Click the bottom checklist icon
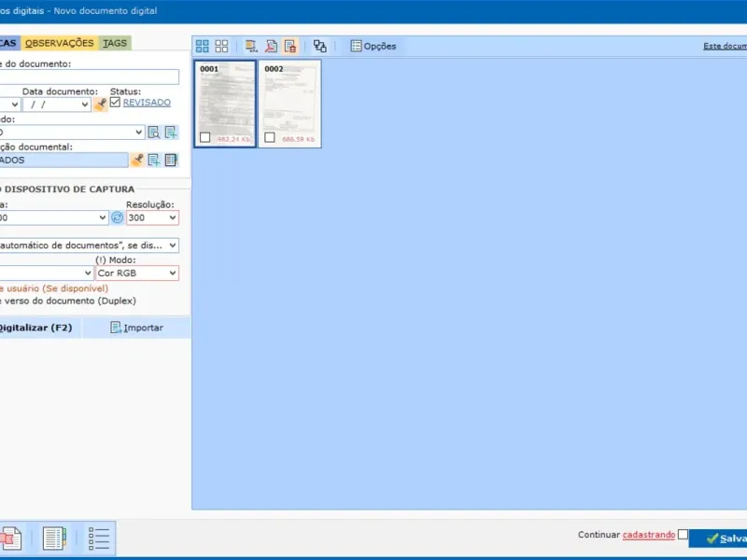747x560 pixels. 99,539
